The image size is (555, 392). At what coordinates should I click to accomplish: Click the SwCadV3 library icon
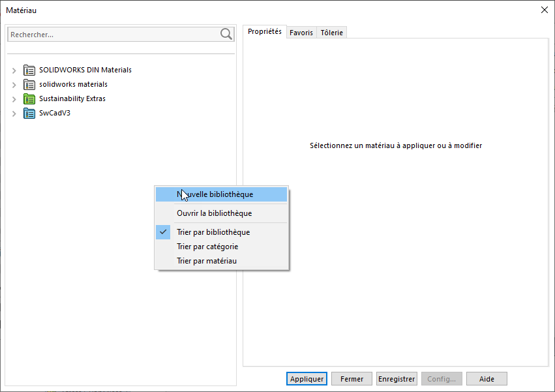click(29, 113)
